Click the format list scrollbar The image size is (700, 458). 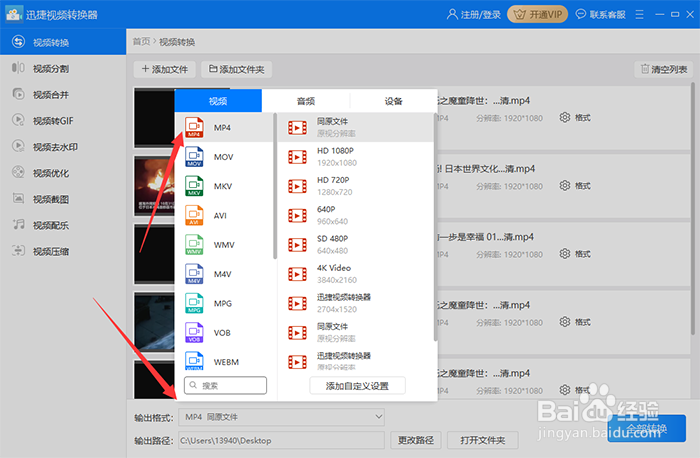tap(275, 186)
